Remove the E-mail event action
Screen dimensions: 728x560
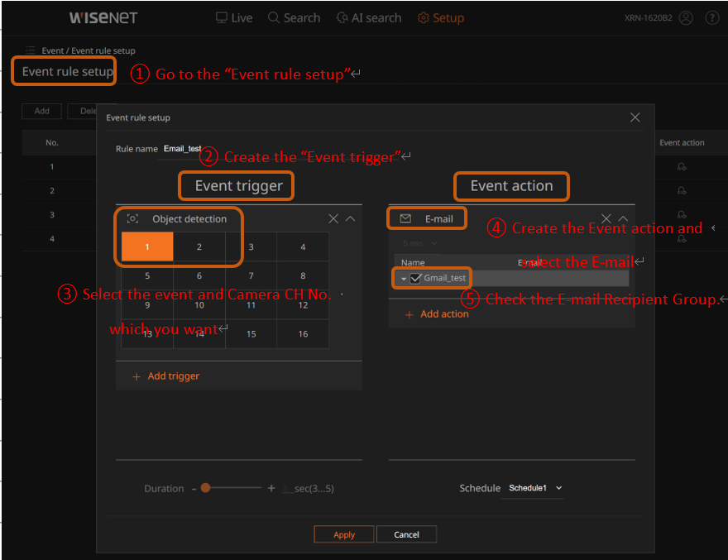pos(606,218)
